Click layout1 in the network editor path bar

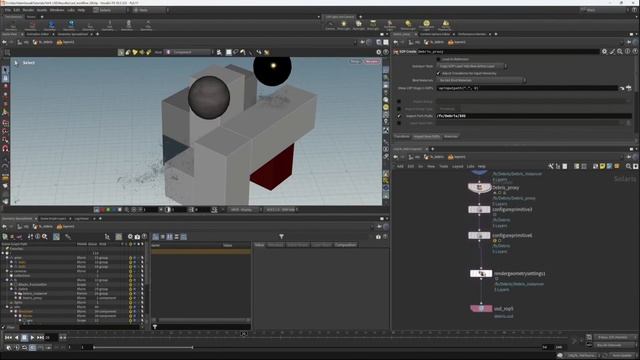pyautogui.click(x=456, y=157)
